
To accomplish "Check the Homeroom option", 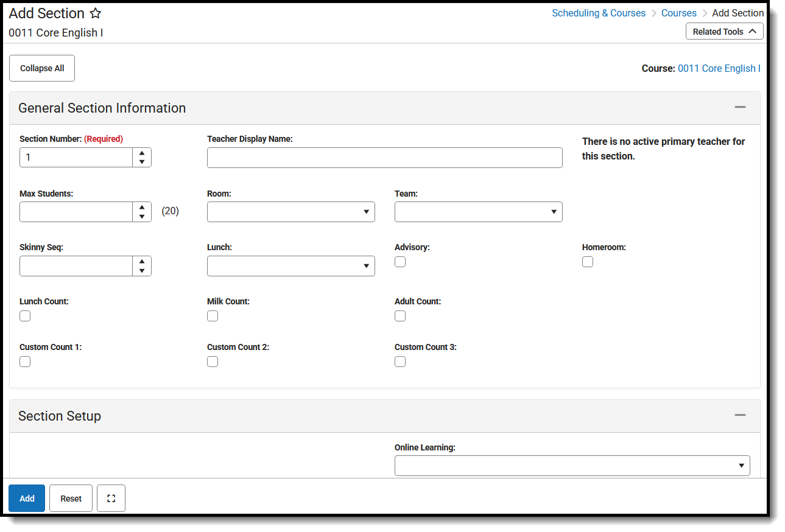I will point(587,261).
